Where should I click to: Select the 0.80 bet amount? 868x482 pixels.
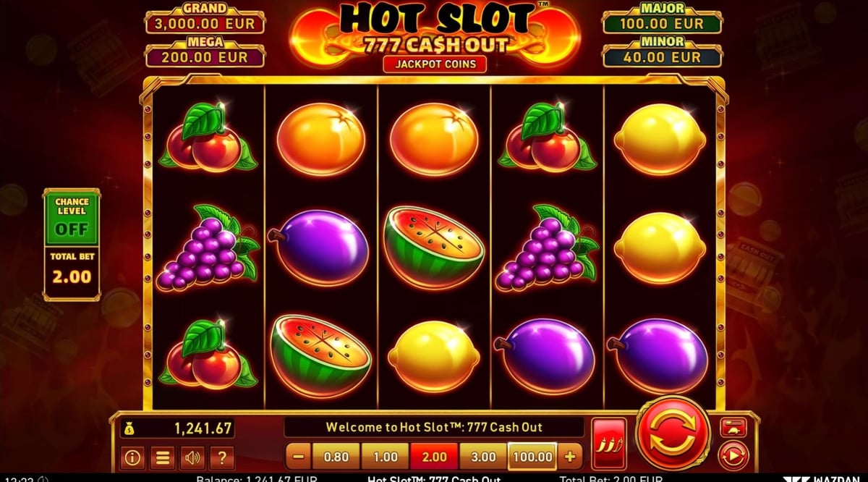pos(336,457)
